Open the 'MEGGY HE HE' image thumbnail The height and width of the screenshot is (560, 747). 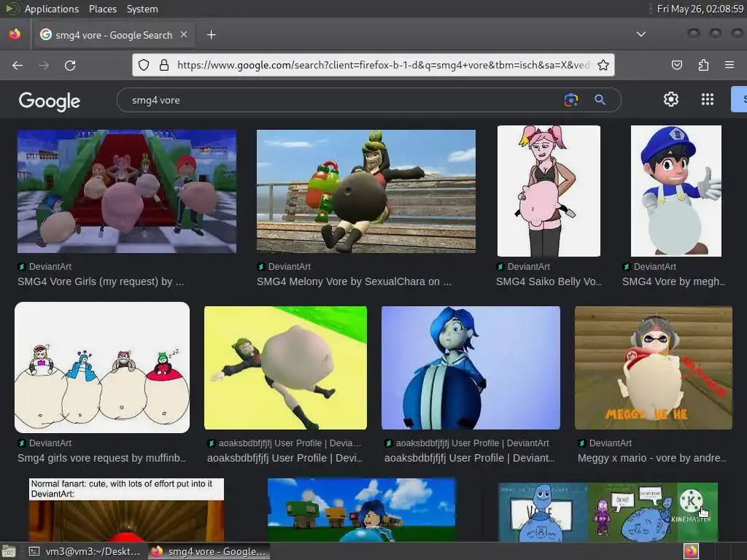654,367
